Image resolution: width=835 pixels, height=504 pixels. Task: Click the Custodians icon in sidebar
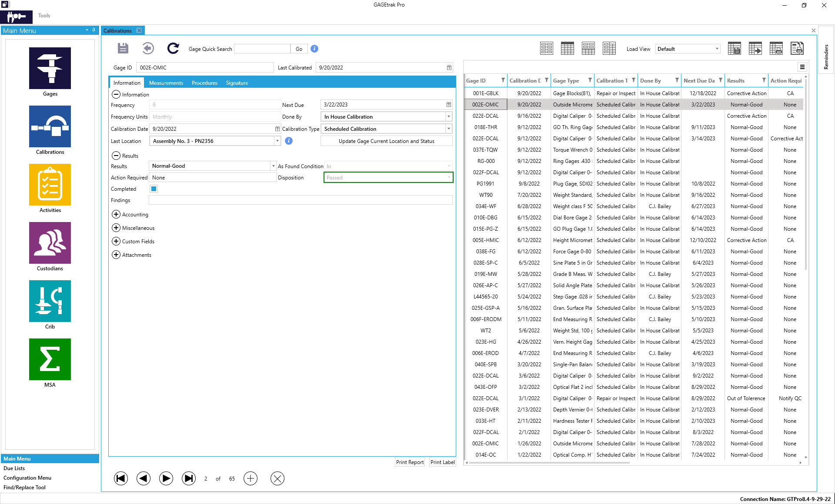click(50, 247)
